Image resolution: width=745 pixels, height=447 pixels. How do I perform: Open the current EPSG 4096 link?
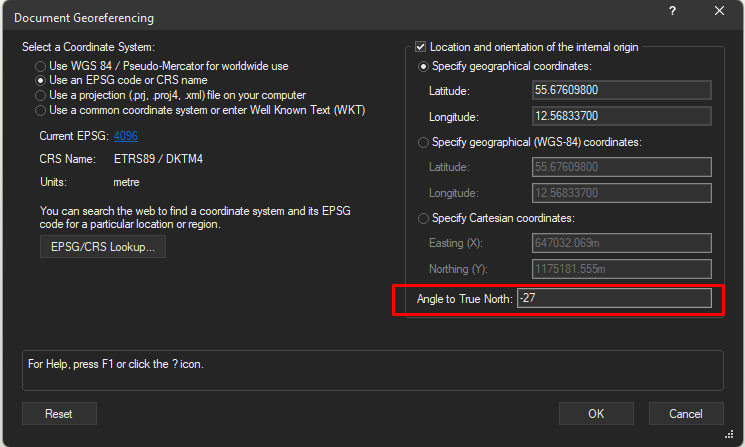click(126, 136)
